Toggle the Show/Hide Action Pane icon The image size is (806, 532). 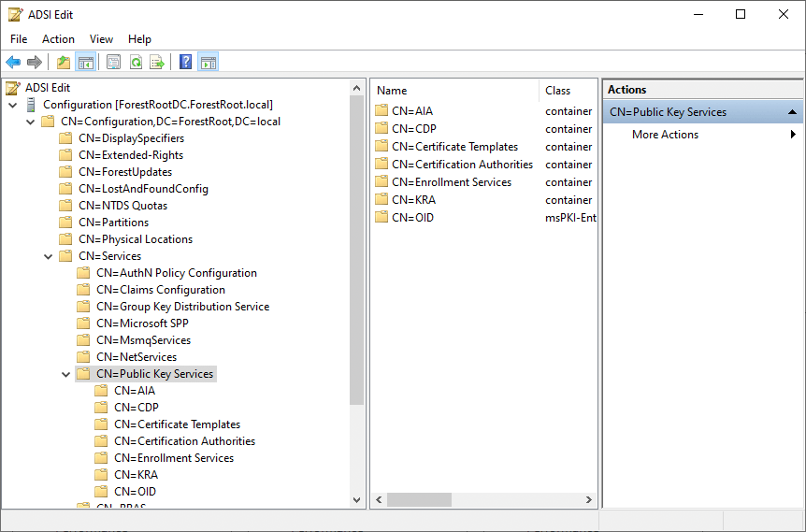pyautogui.click(x=209, y=63)
